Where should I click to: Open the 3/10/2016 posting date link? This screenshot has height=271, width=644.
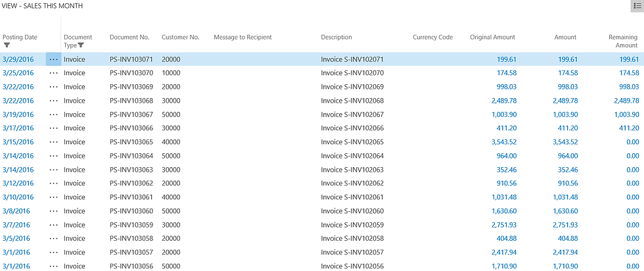(18, 197)
